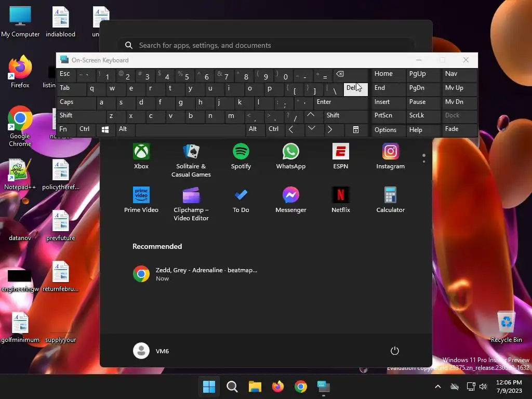
Task: Toggle left Ctrl key on keyboard
Action: (86, 129)
